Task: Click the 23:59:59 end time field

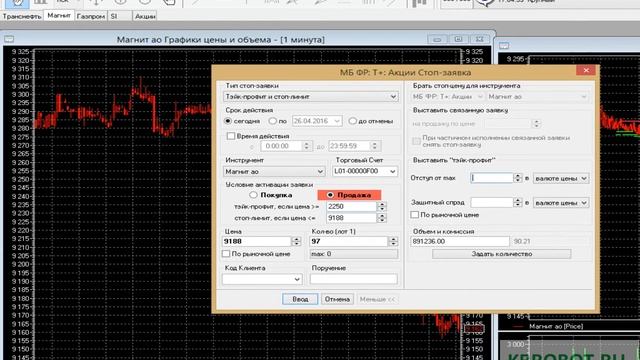Action: [x=349, y=146]
